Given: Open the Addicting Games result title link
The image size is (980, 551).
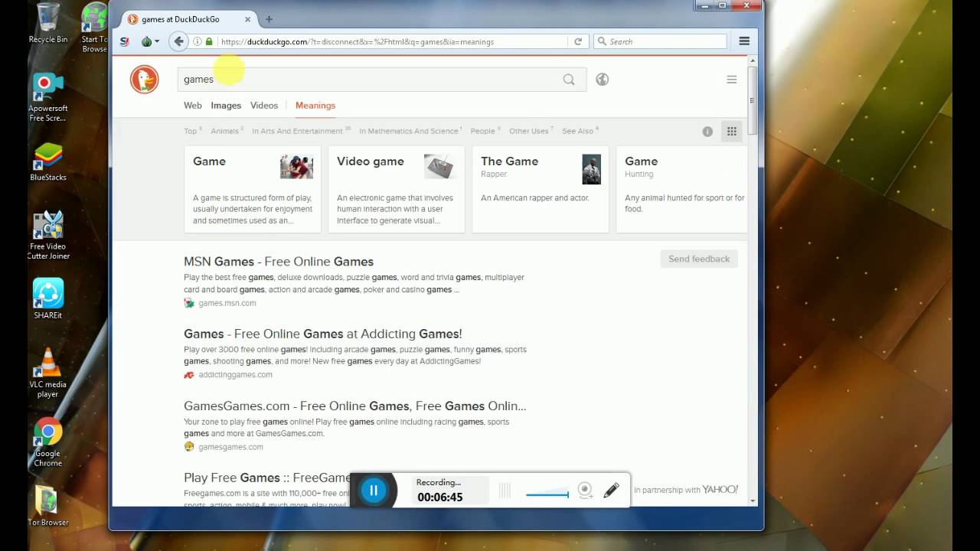Looking at the screenshot, I should [322, 334].
